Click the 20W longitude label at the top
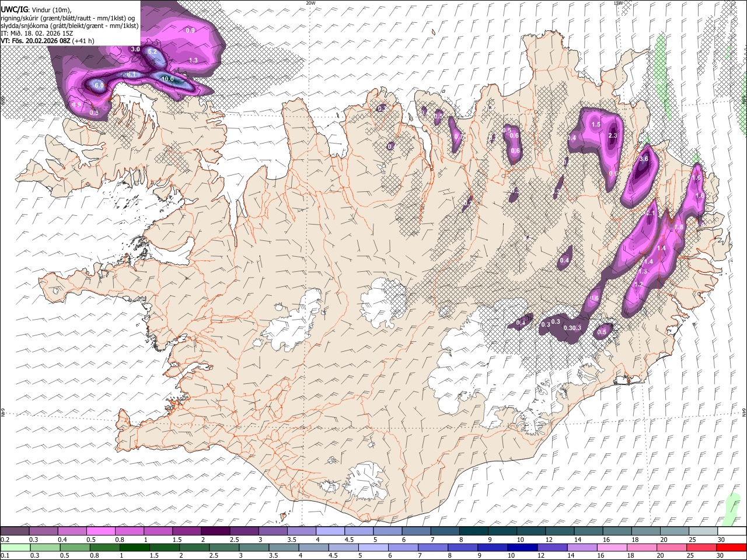 point(310,3)
